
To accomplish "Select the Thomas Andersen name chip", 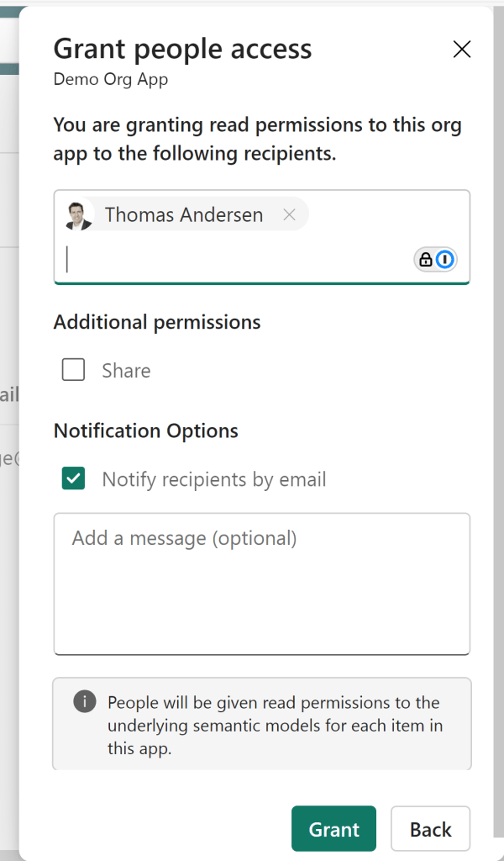I will 183,215.
